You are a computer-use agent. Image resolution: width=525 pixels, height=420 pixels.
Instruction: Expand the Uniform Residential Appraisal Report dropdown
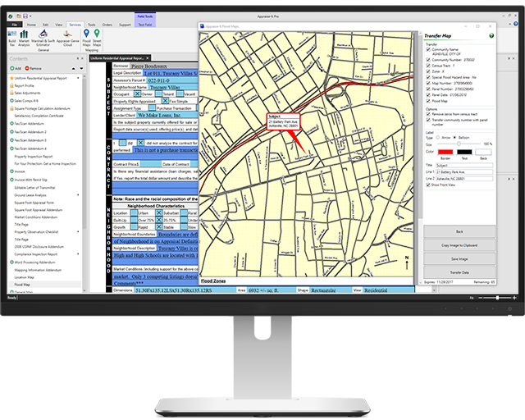point(78,78)
